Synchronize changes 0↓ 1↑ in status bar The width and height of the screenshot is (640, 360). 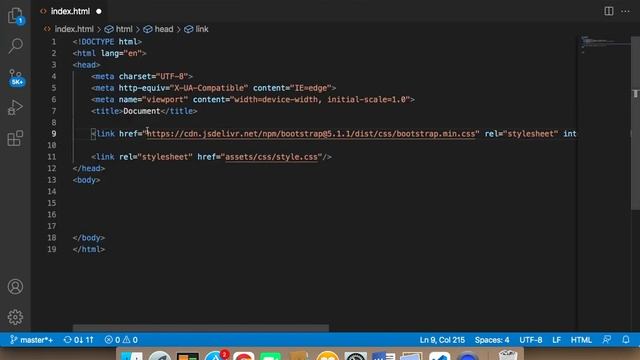(x=79, y=340)
